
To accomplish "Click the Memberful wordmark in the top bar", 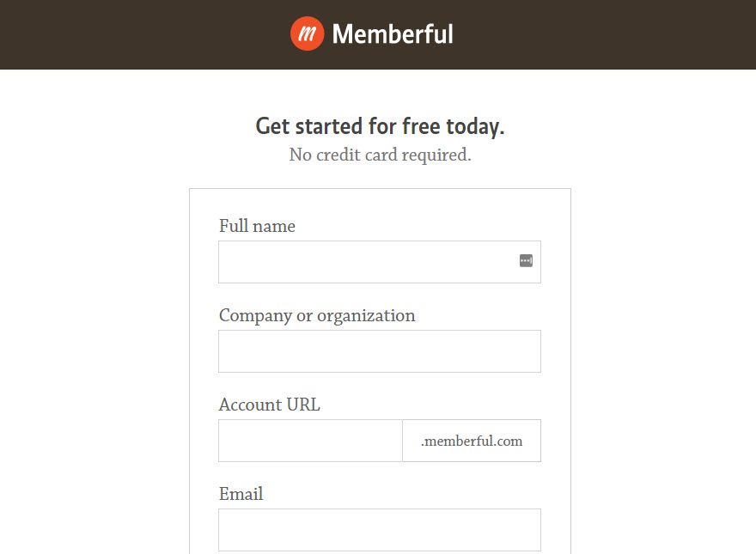I will coord(393,34).
